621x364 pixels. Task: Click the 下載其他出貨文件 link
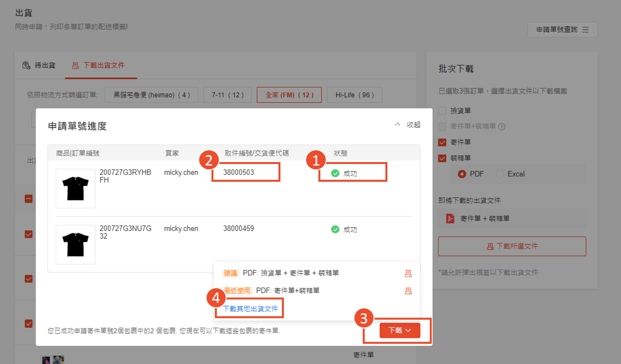(250, 309)
